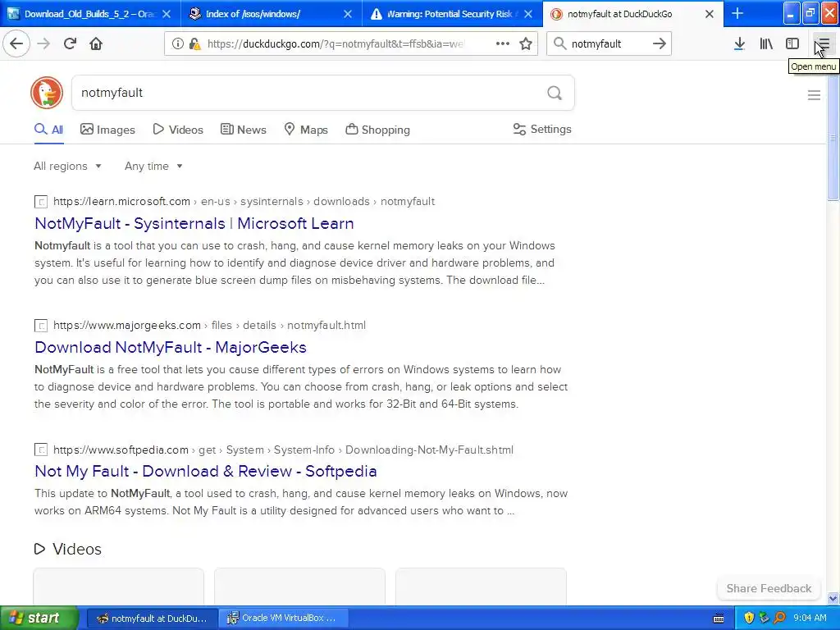Go to Firefox home page
This screenshot has width=840, height=630.
point(96,43)
